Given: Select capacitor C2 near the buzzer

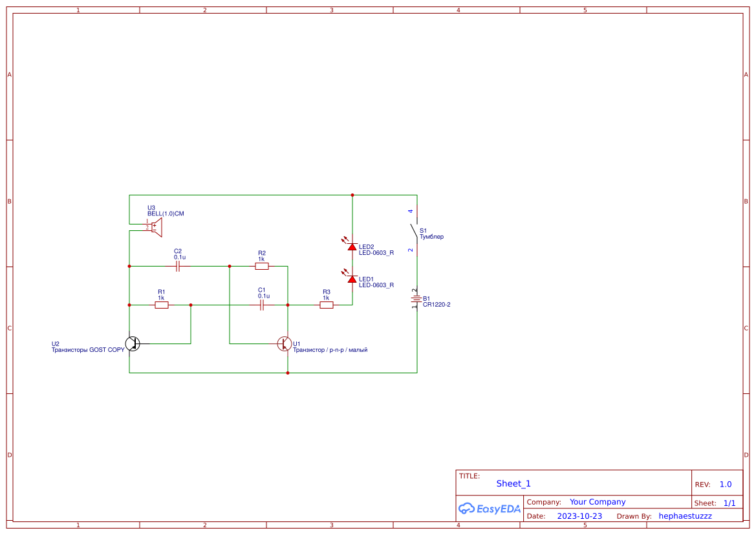Looking at the screenshot, I should (x=178, y=265).
